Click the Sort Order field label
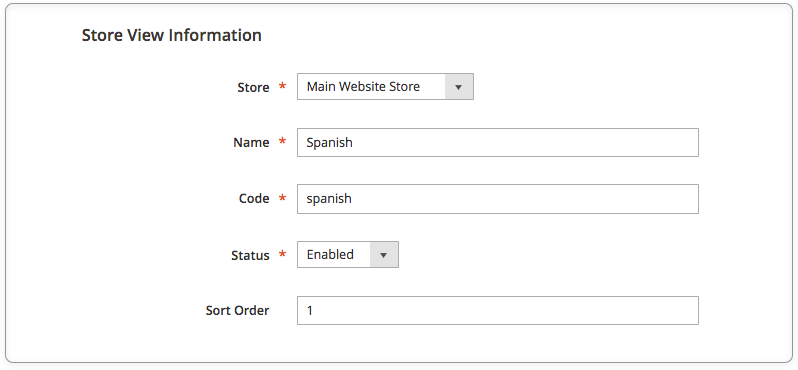Screen dimensions: 798x370 [x=237, y=310]
